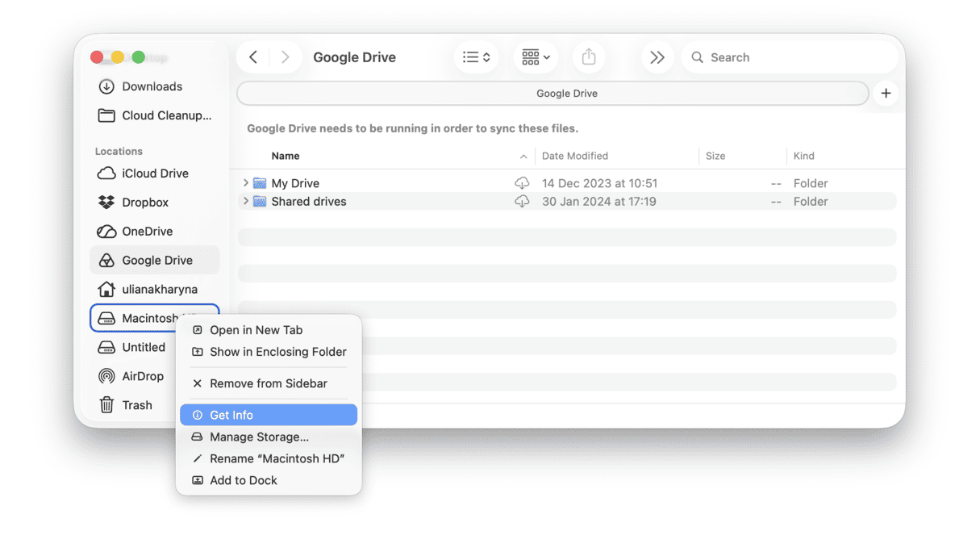Select the Shared drives row name

(x=309, y=202)
